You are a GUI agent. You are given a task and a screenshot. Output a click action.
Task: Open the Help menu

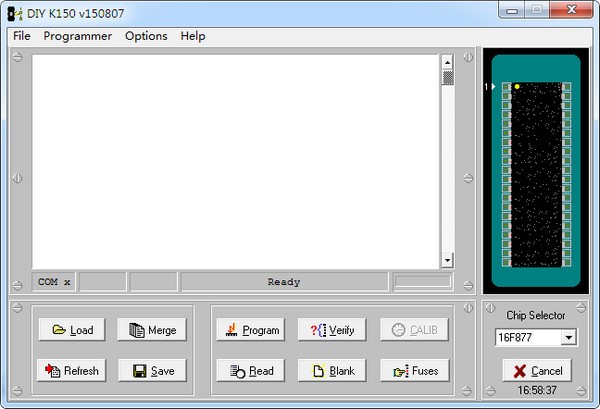pyautogui.click(x=193, y=36)
